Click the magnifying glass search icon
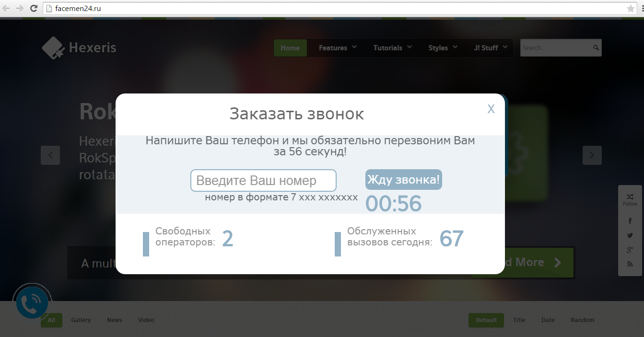Screen dimensions: 644x337 pyautogui.click(x=595, y=47)
